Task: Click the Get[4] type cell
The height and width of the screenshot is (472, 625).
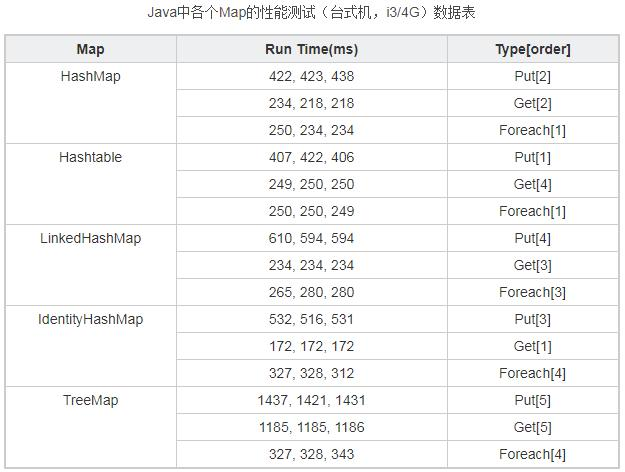Action: [532, 184]
